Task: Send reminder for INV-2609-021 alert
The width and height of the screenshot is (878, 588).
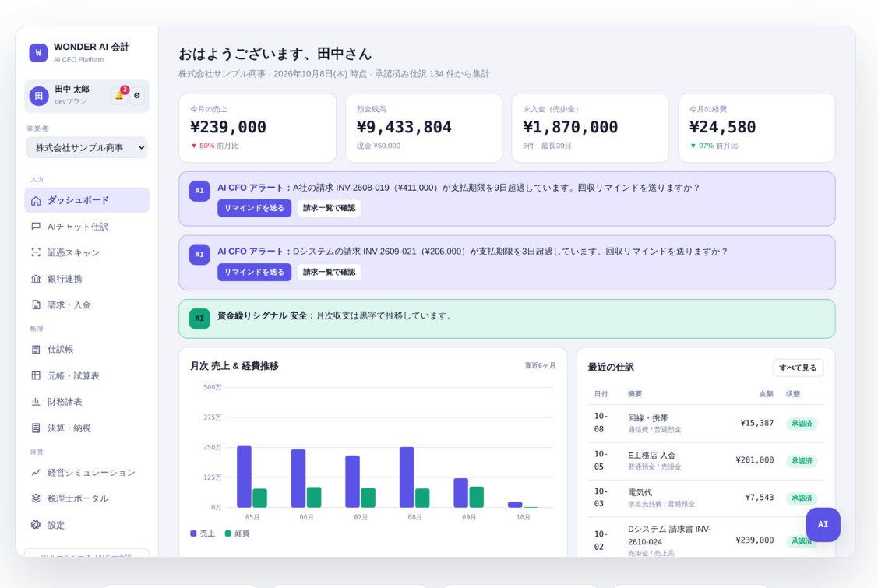Action: coord(254,272)
